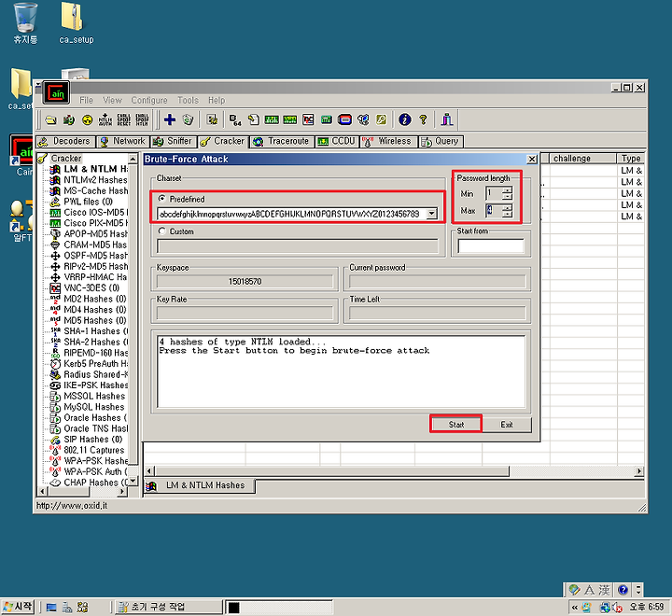Image resolution: width=672 pixels, height=616 pixels.
Task: Open the ca_setup zipped folder desktop icon
Action: coord(76,22)
